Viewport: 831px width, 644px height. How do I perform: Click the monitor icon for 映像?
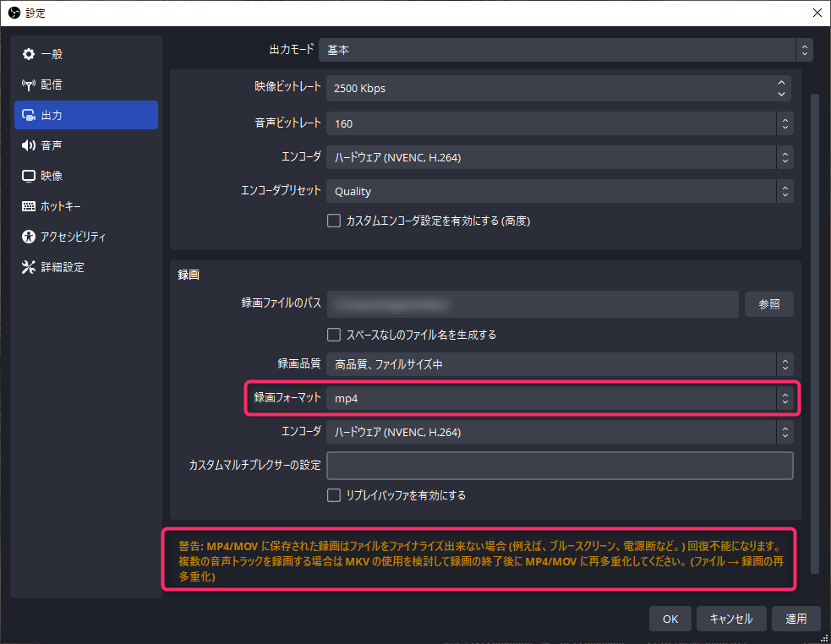[29, 176]
